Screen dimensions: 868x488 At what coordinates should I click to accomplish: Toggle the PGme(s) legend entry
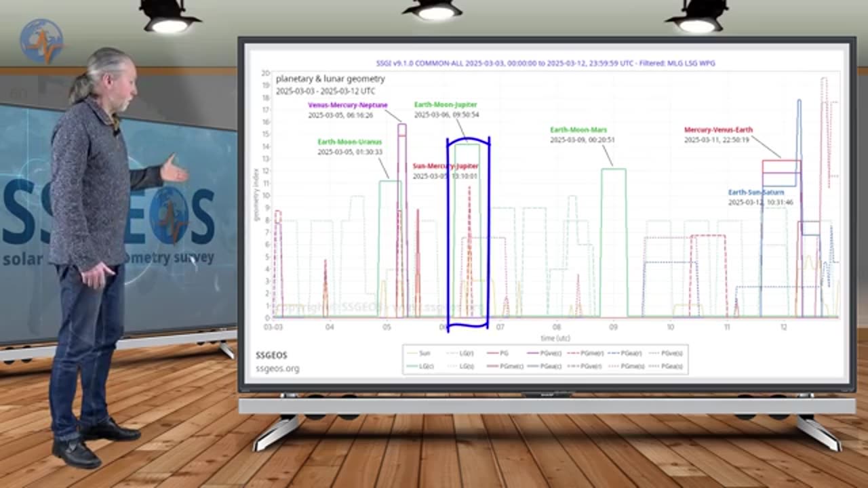pyautogui.click(x=627, y=366)
